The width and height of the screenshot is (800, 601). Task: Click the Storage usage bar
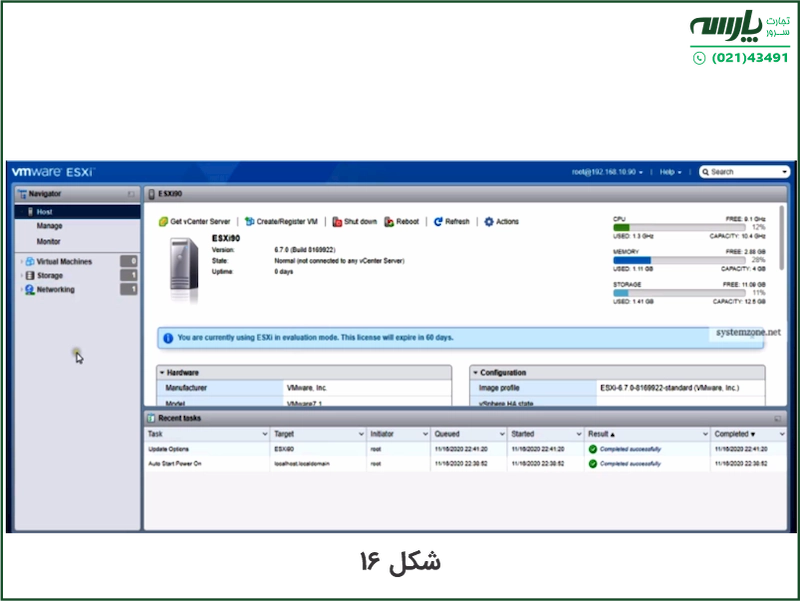(679, 293)
